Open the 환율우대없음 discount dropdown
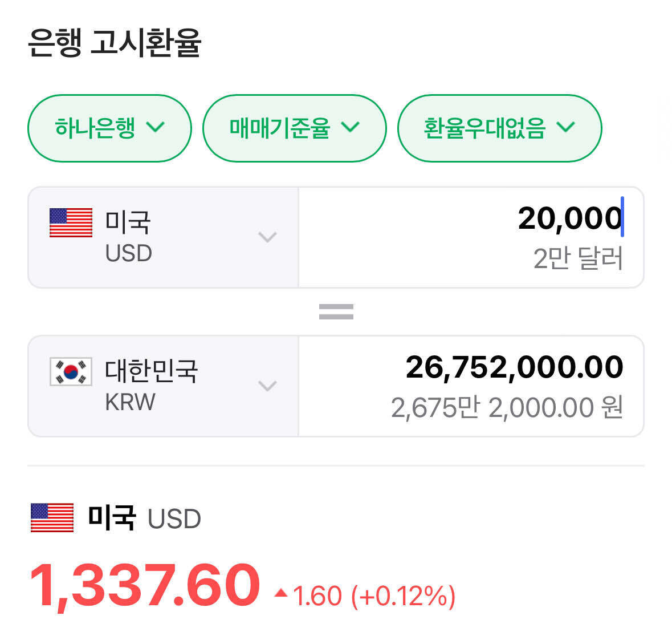The width and height of the screenshot is (672, 640). [500, 128]
